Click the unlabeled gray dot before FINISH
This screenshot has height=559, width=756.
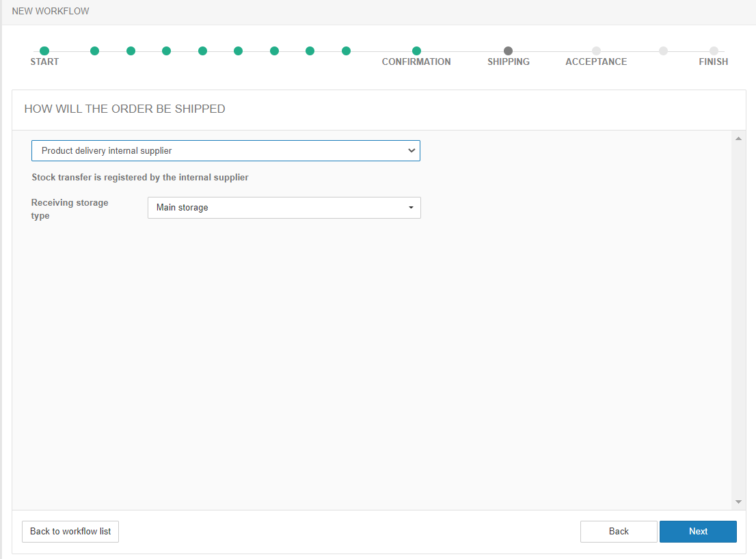(663, 51)
